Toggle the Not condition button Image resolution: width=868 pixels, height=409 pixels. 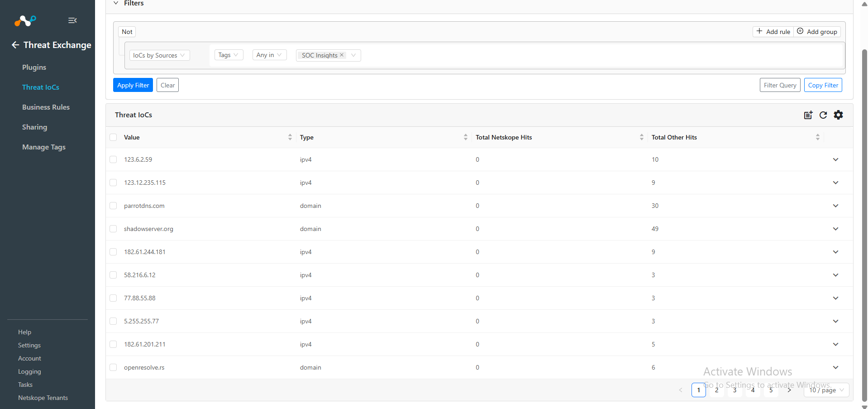click(x=127, y=32)
